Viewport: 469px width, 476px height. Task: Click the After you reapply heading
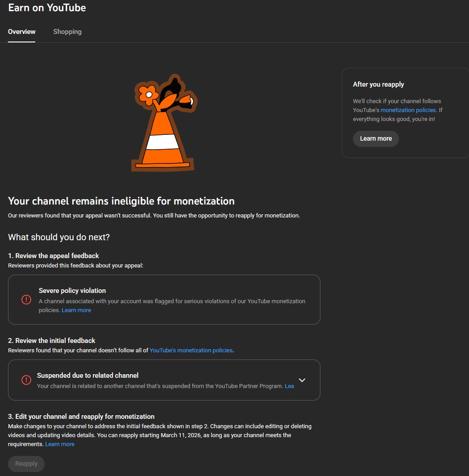pos(378,84)
